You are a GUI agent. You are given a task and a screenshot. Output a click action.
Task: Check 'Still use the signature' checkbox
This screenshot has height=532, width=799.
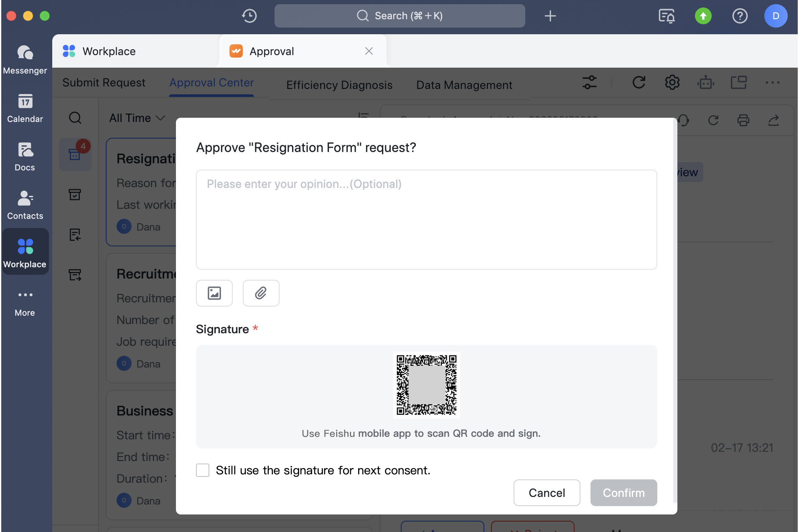pyautogui.click(x=203, y=470)
